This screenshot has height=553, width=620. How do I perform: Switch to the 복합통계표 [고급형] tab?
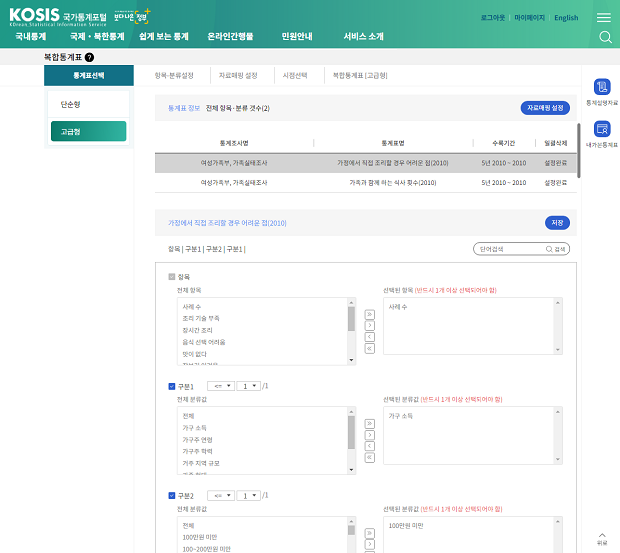(x=360, y=75)
